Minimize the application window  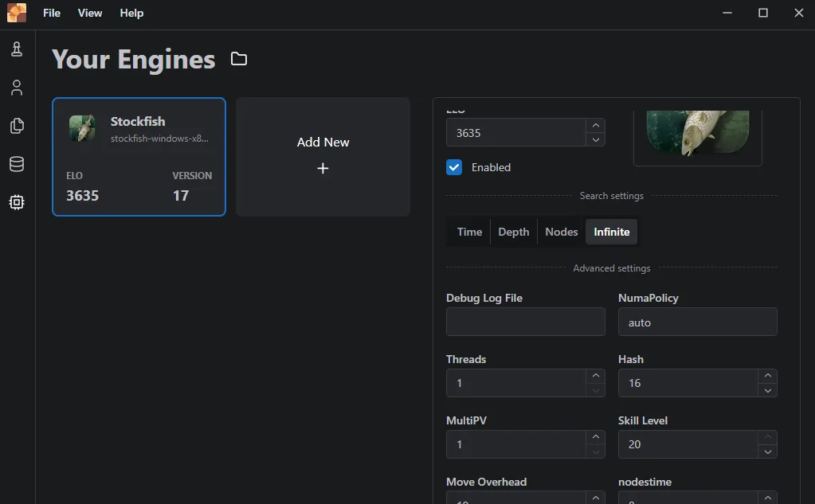(727, 13)
